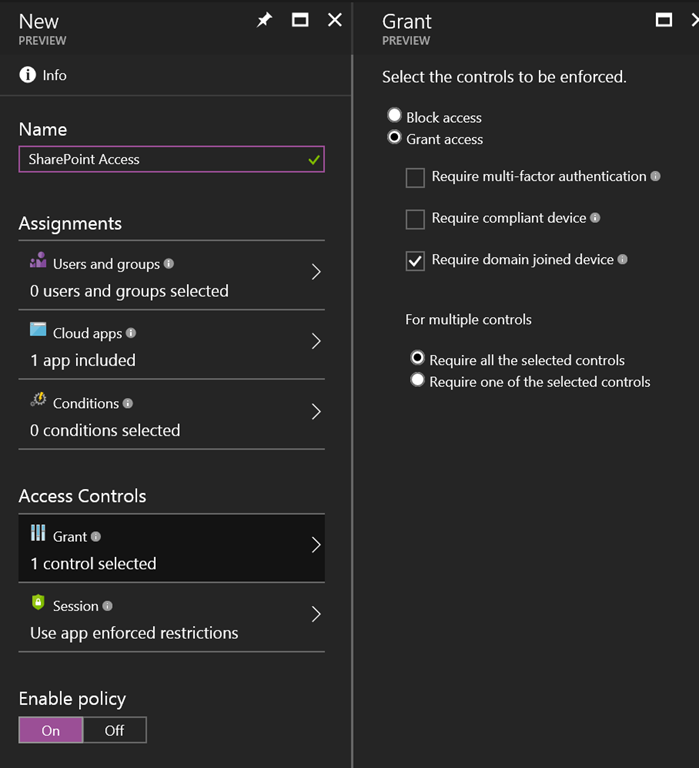
Task: Uncheck Require domain joined device
Action: coord(415,261)
